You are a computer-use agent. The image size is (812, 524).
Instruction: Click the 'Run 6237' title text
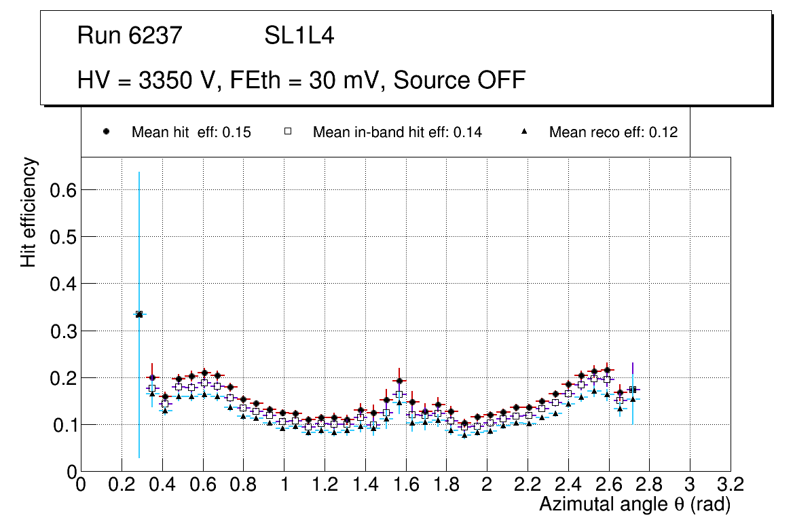pyautogui.click(x=130, y=36)
